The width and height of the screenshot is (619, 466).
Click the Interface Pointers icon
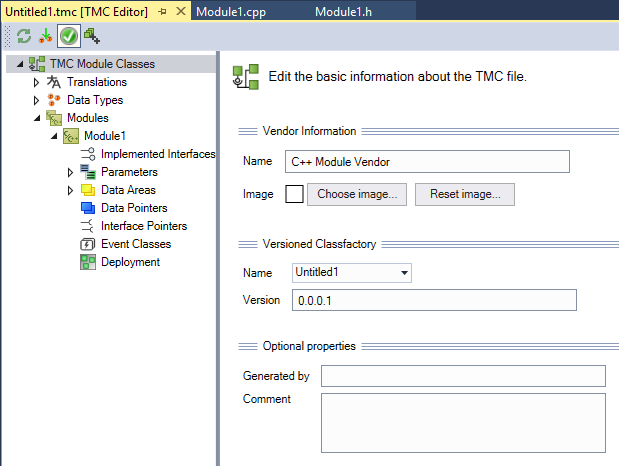point(87,226)
